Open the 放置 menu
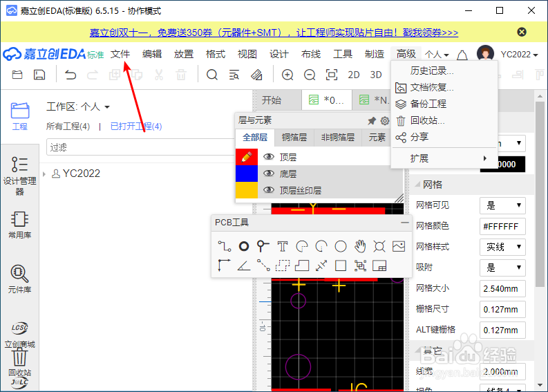This screenshot has height=392, width=548. 184,54
